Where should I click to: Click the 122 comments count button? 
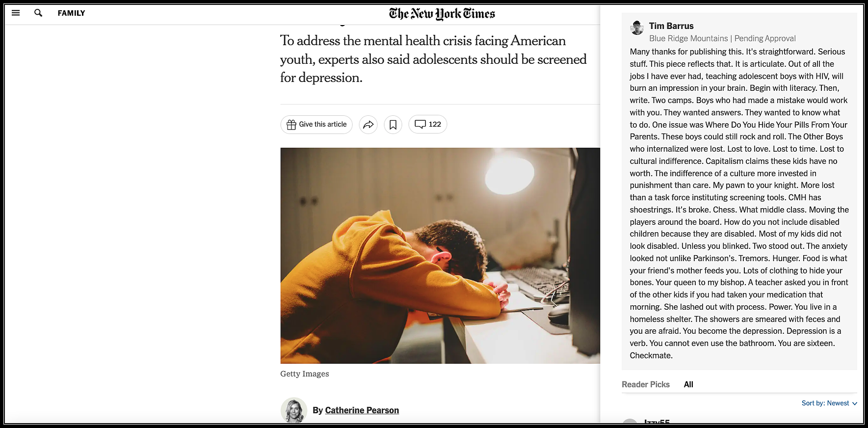(427, 124)
